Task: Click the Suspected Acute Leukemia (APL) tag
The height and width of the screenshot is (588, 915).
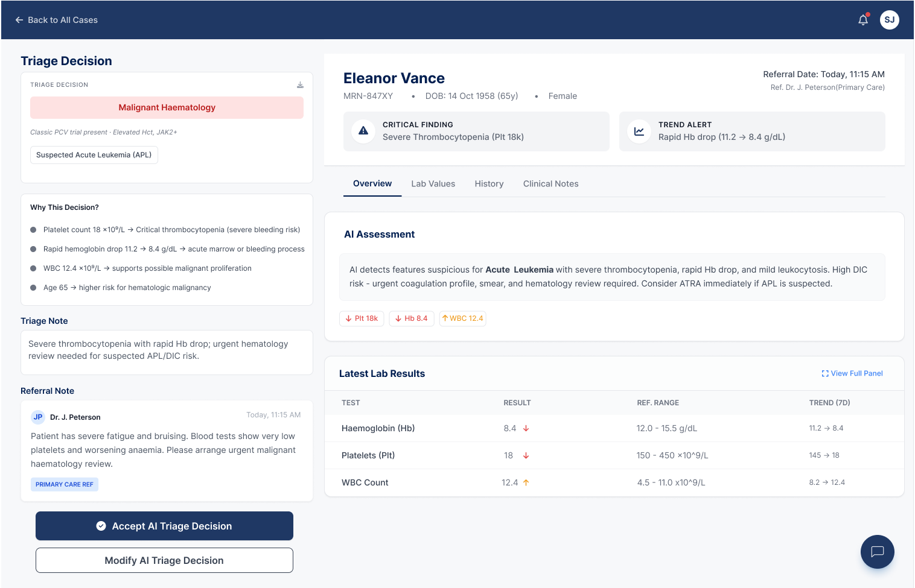Action: click(94, 155)
